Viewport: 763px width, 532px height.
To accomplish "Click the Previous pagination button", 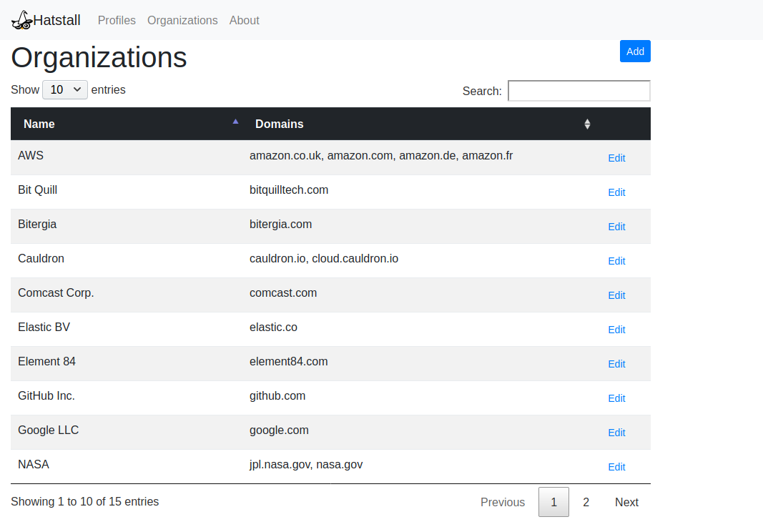I will [503, 502].
